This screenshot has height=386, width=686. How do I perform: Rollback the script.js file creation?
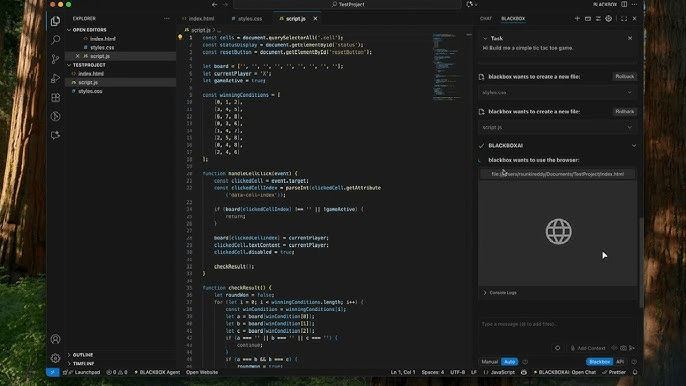coord(624,111)
